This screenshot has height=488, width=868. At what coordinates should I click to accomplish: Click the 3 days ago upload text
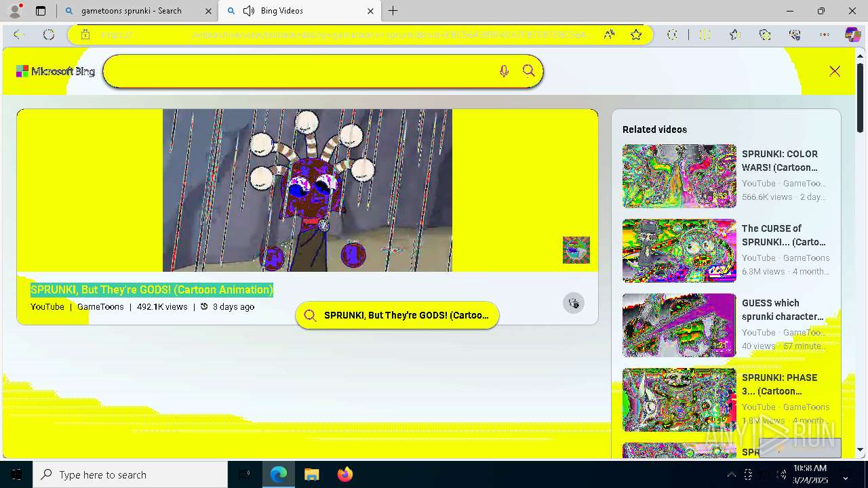click(x=233, y=307)
